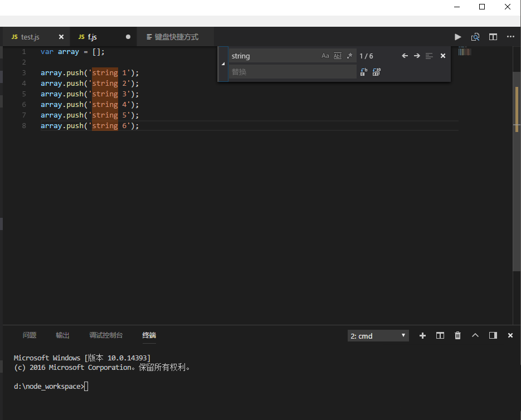Open the split editor icon

493,37
